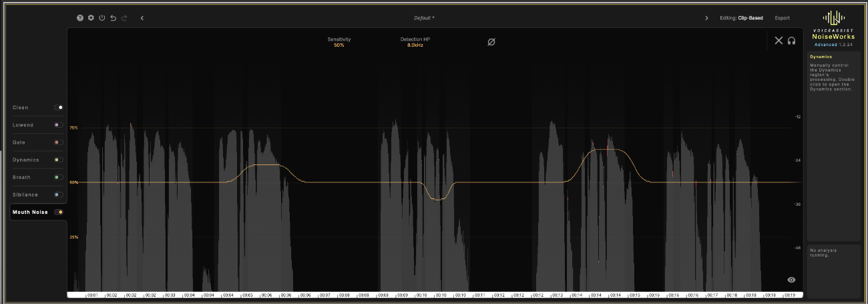Click the 00:19 timeline marker

coord(789,295)
